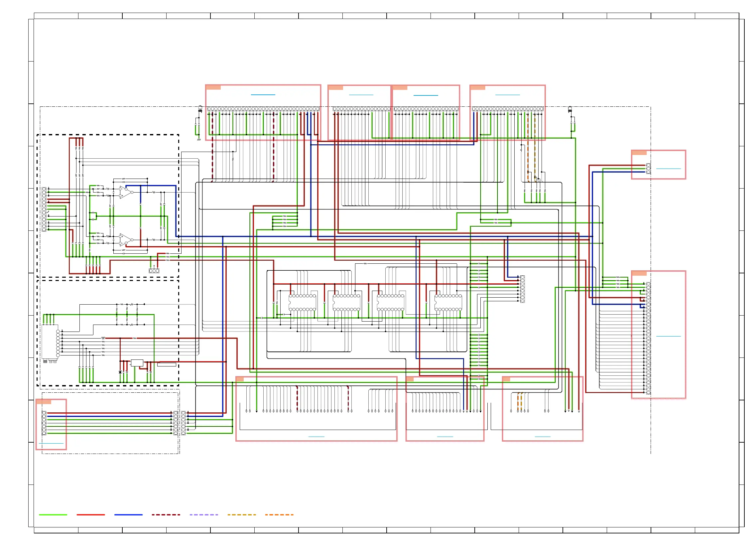This screenshot has width=754, height=560.
Task: Click the small three-pin header near op-amp block
Action: click(x=154, y=271)
